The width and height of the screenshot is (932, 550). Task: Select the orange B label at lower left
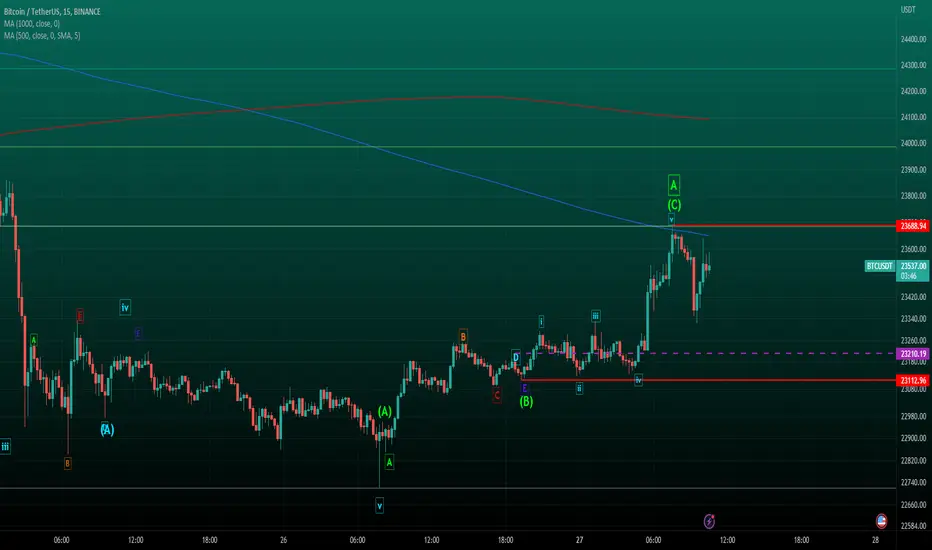coord(67,463)
